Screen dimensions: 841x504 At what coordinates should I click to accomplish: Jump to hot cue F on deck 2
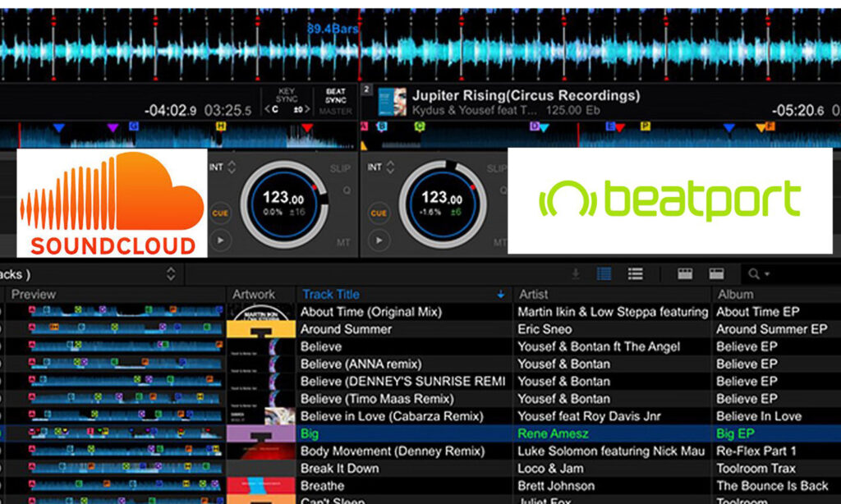coord(770,126)
